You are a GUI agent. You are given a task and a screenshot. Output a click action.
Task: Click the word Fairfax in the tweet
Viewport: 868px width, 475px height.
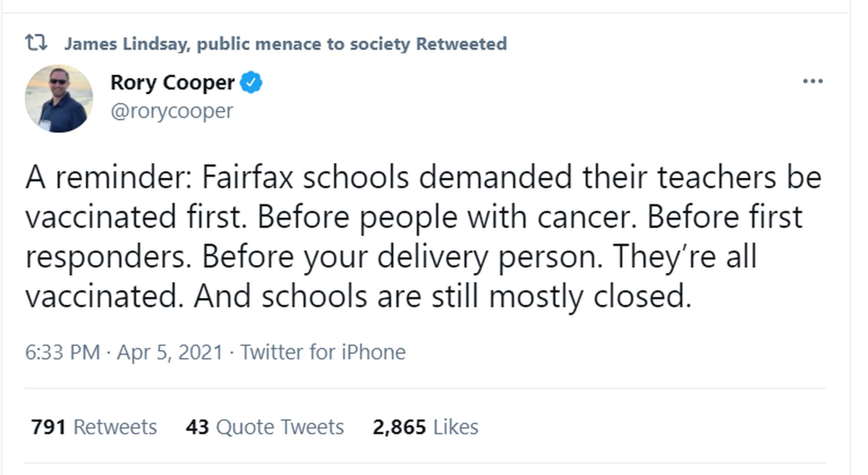click(x=248, y=177)
